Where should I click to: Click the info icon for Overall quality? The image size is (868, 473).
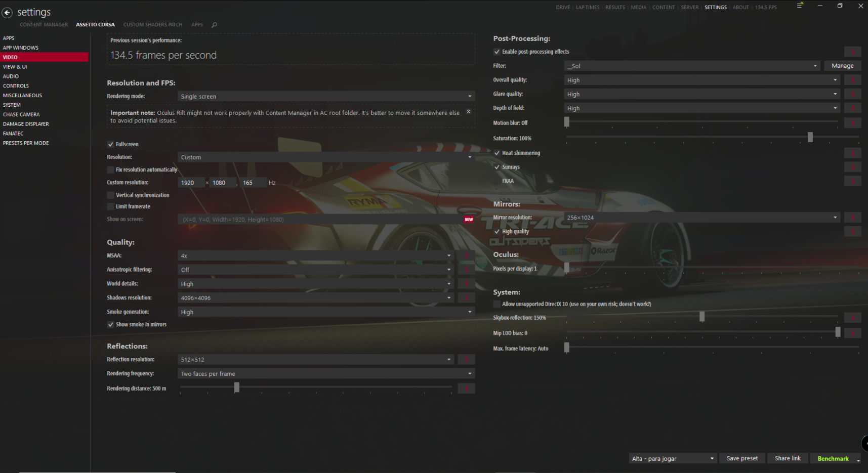point(852,80)
